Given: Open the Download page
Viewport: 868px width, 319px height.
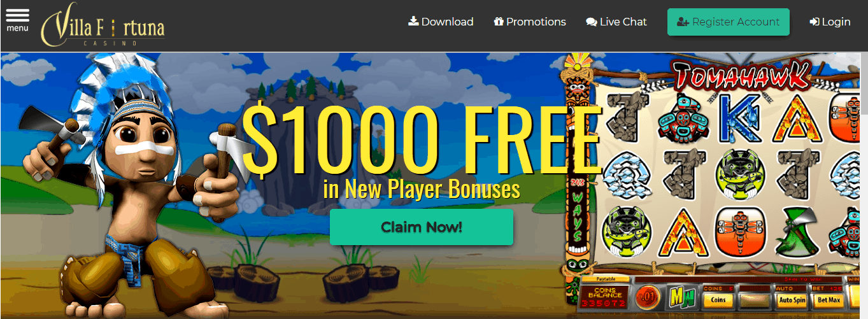Looking at the screenshot, I should (441, 22).
